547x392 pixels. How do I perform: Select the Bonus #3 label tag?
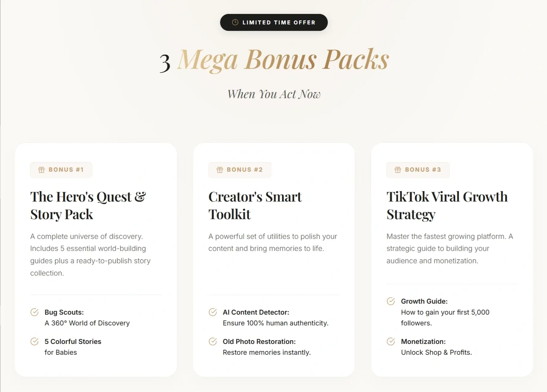(418, 170)
